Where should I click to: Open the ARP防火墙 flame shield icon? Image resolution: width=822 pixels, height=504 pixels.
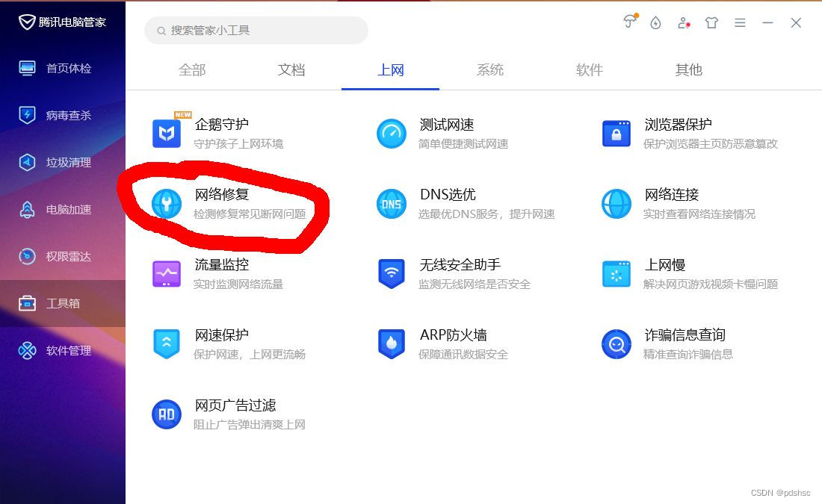coord(392,343)
